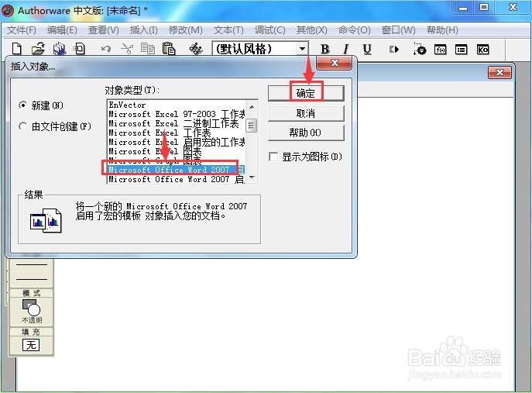Click the Open file icon in toolbar
The width and height of the screenshot is (532, 393).
[38, 49]
